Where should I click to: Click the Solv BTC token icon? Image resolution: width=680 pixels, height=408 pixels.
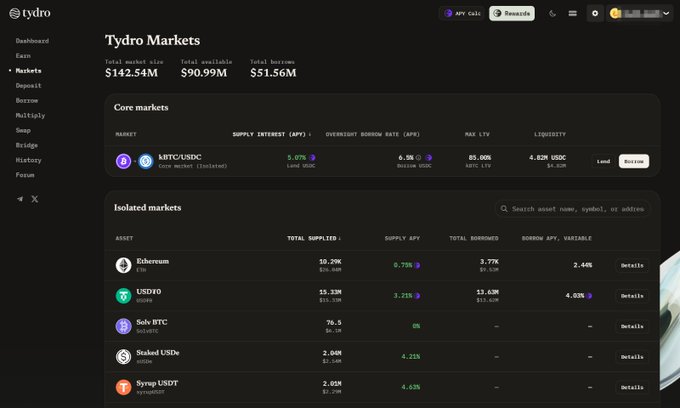124,326
